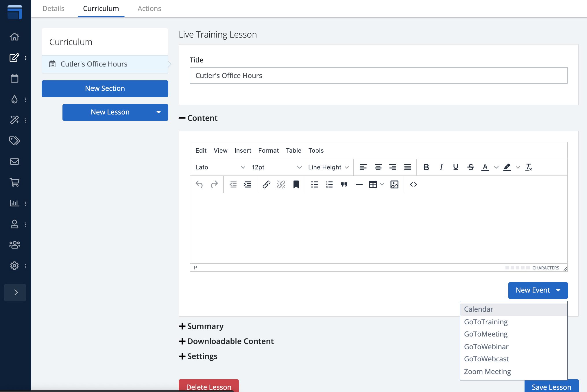Click the insert link icon
The image size is (587, 392).
click(266, 184)
